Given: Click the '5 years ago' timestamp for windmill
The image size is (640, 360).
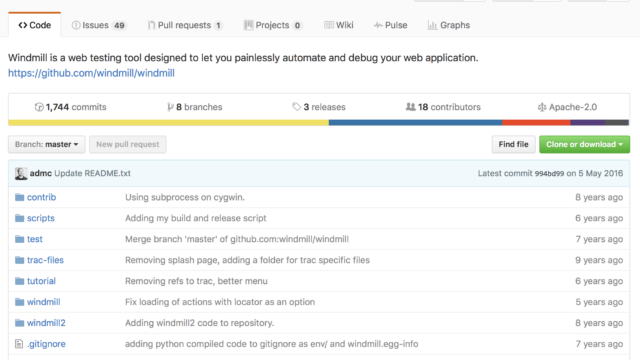Looking at the screenshot, I should point(599,302).
